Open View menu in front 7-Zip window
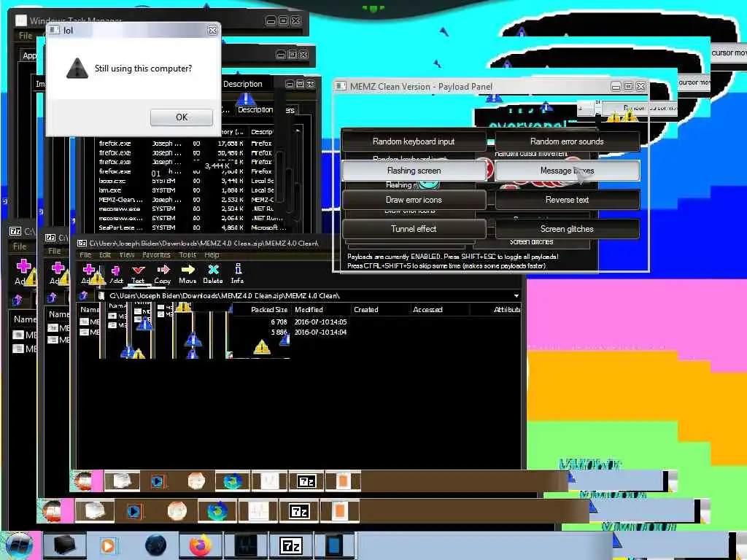 [x=127, y=254]
